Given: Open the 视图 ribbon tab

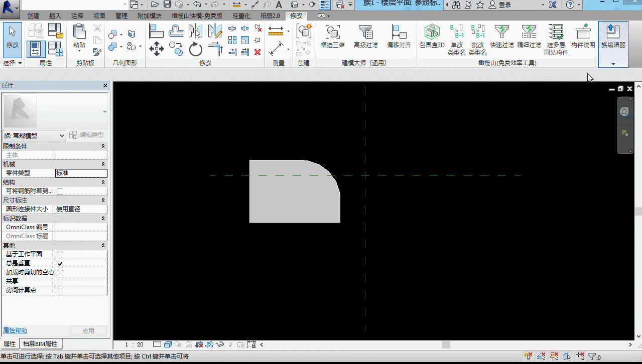Looking at the screenshot, I should tap(99, 16).
